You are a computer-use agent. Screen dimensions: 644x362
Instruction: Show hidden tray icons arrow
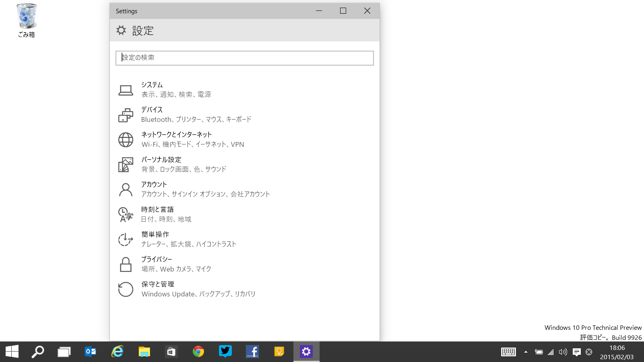click(x=526, y=352)
